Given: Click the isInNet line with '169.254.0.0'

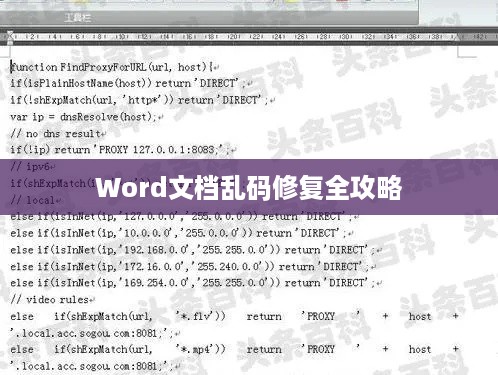Looking at the screenshot, I should click(x=196, y=283).
